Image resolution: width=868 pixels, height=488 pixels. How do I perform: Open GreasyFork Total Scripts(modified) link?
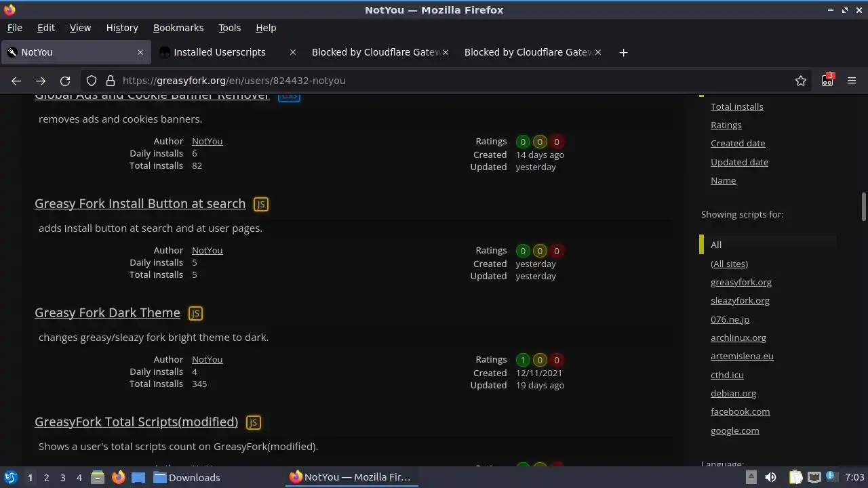pyautogui.click(x=136, y=422)
